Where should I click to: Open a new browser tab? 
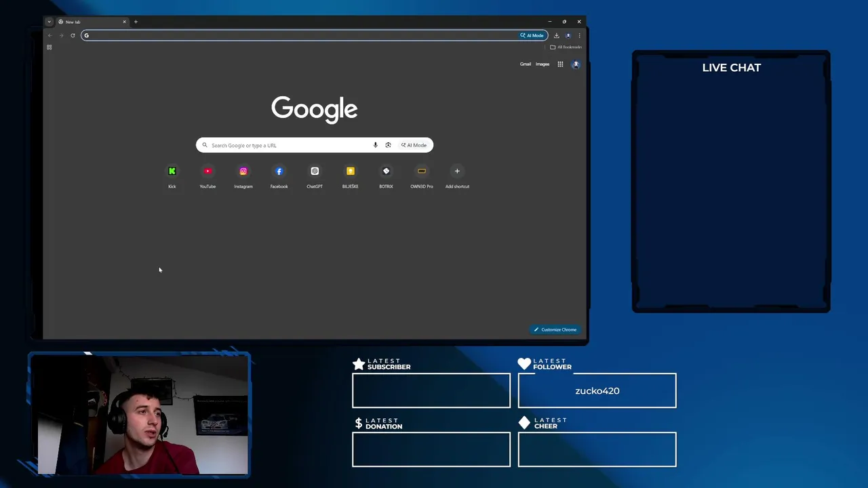click(x=136, y=22)
